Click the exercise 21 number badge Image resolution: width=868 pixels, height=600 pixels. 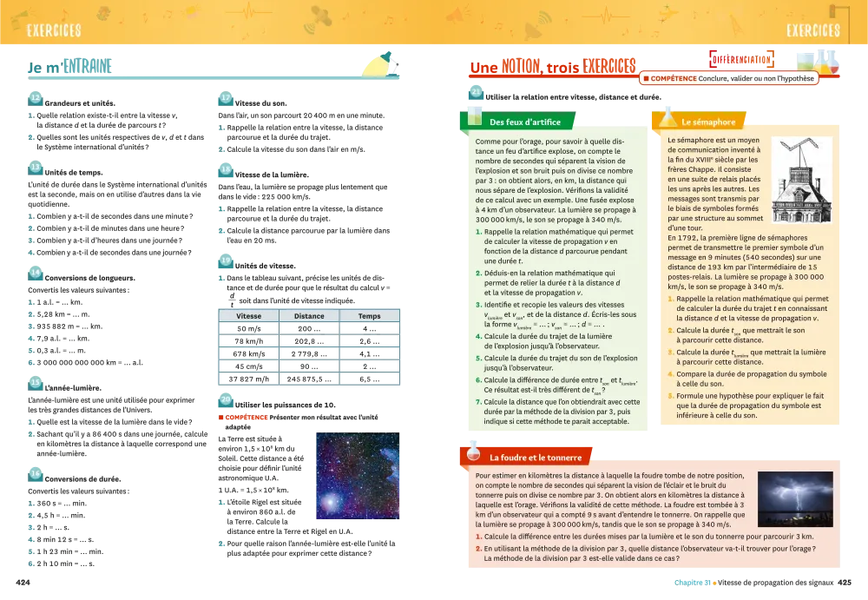pos(476,93)
